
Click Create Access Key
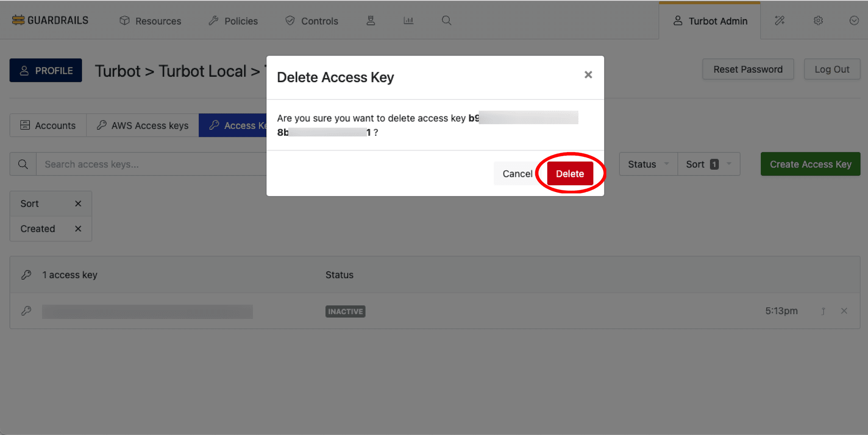click(810, 164)
